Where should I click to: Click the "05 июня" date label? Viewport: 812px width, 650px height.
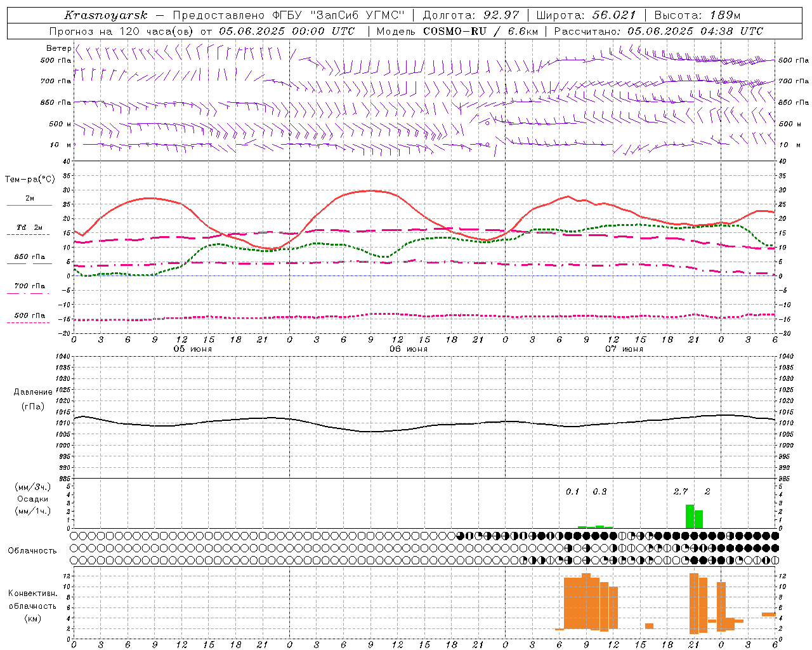tap(193, 349)
